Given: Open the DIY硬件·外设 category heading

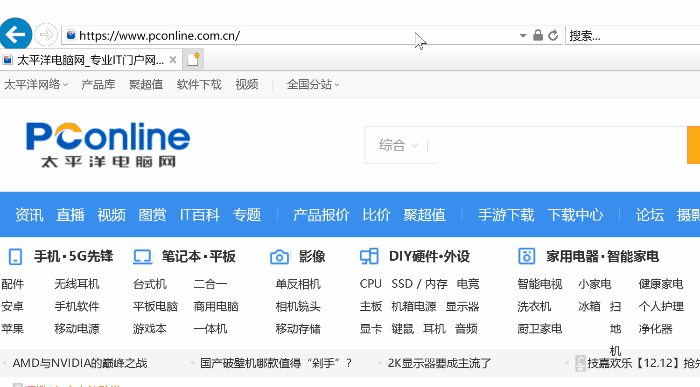Looking at the screenshot, I should (429, 256).
